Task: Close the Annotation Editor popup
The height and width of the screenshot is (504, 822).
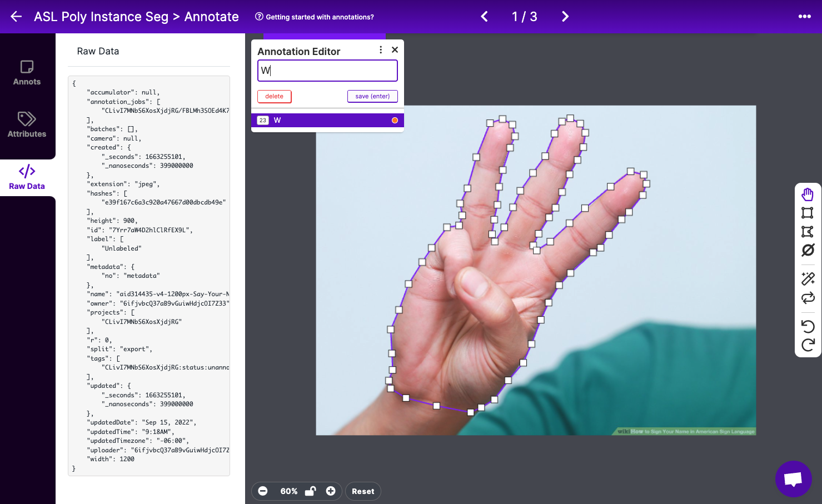Action: tap(395, 50)
